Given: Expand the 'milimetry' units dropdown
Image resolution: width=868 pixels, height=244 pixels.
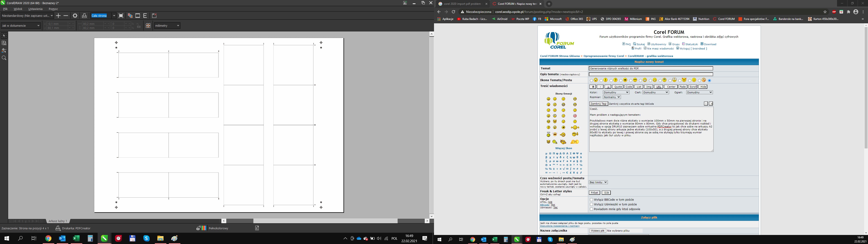Looking at the screenshot, I should (178, 26).
